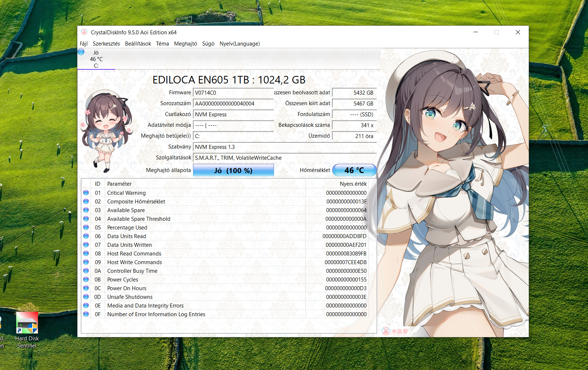The image size is (588, 370).
Task: Click raw value 00000000ADD8FD
Action: (x=345, y=236)
